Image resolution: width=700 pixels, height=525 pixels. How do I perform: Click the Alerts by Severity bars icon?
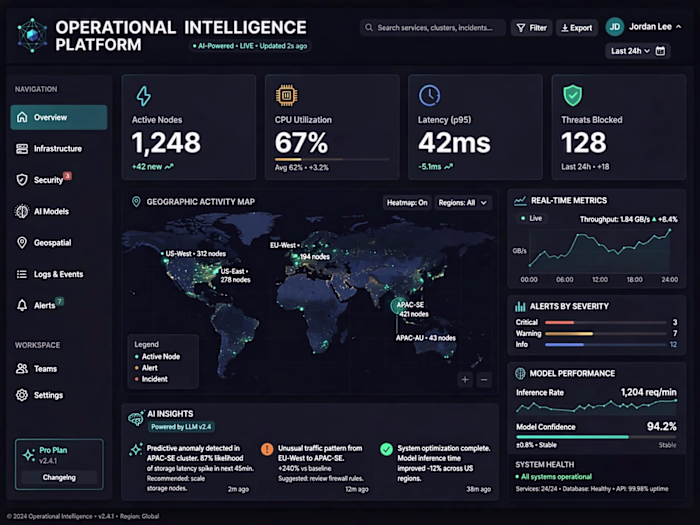click(x=520, y=306)
